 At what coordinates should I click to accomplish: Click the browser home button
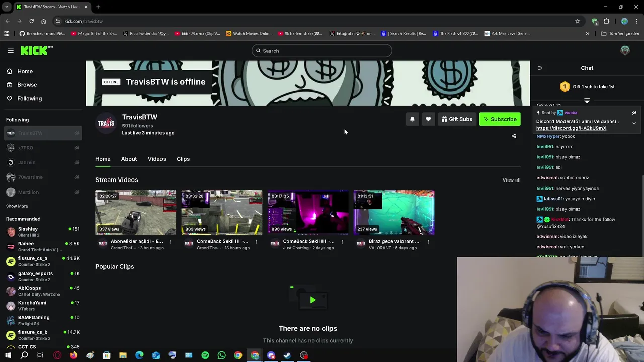point(43,21)
